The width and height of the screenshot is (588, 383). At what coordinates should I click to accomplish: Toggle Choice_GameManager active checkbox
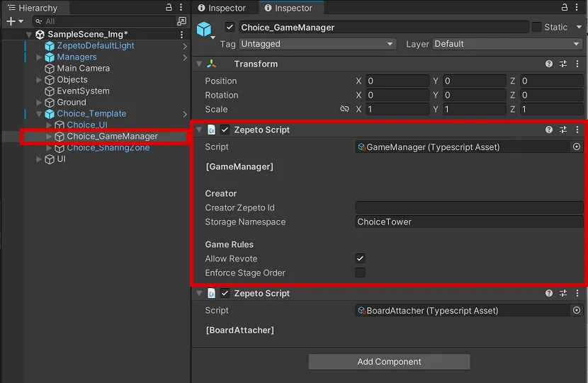click(x=230, y=27)
